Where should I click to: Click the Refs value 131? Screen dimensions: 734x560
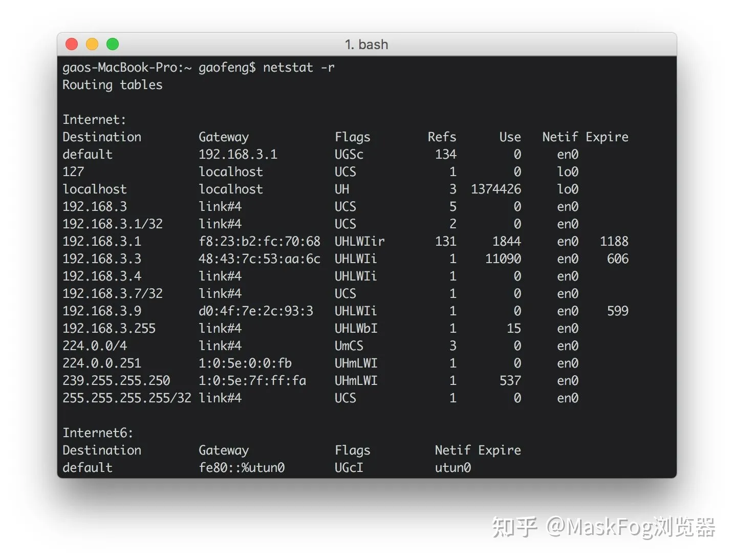click(445, 242)
